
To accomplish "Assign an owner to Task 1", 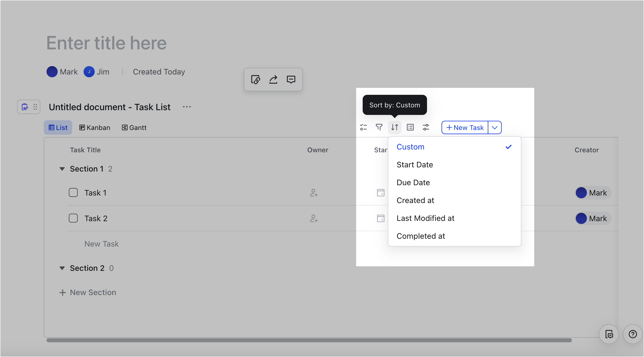I will [314, 193].
